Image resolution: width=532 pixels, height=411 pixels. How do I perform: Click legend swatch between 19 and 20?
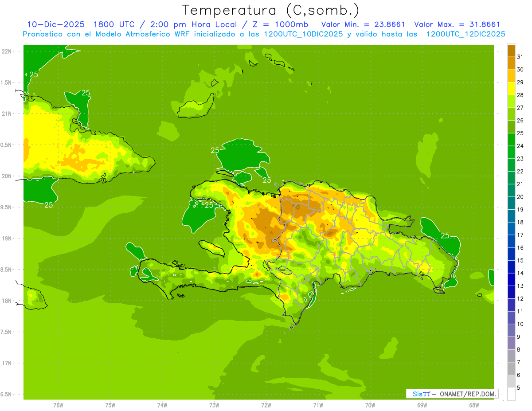(x=511, y=203)
